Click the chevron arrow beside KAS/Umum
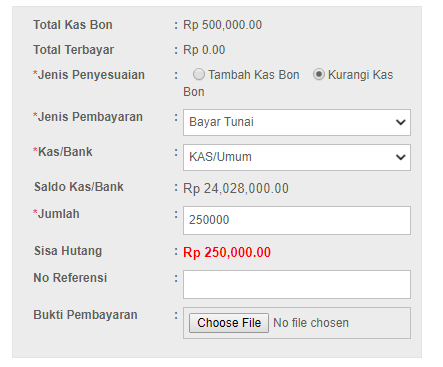 click(x=400, y=157)
